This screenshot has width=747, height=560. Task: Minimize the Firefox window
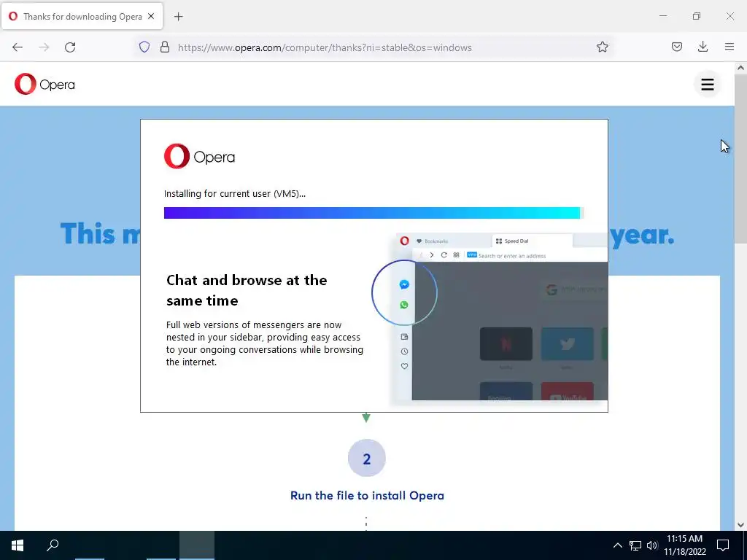point(662,16)
